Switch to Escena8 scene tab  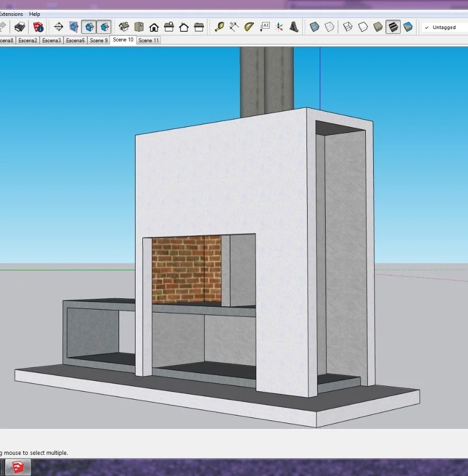[x=7, y=40]
